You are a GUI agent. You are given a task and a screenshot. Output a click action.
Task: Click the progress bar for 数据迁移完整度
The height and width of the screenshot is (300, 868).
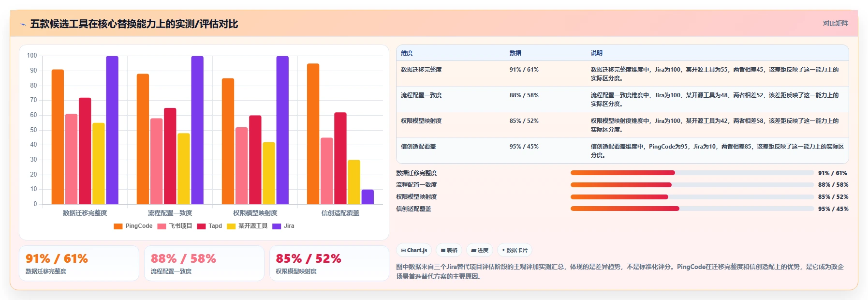point(692,173)
